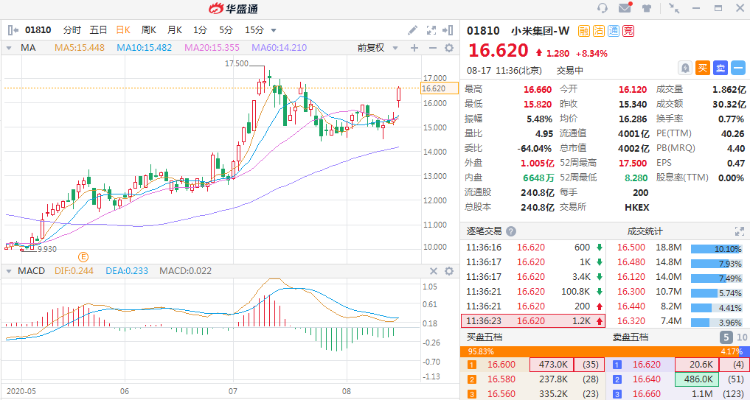The image size is (750, 400).
Task: Click the 16.500 volume statistics bar 10.10%
Action: pos(716,249)
